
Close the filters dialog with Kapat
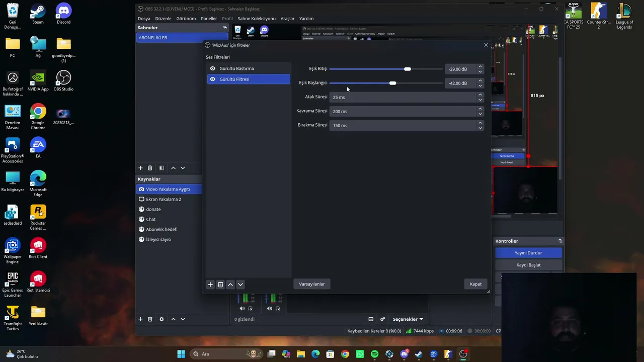pyautogui.click(x=475, y=284)
